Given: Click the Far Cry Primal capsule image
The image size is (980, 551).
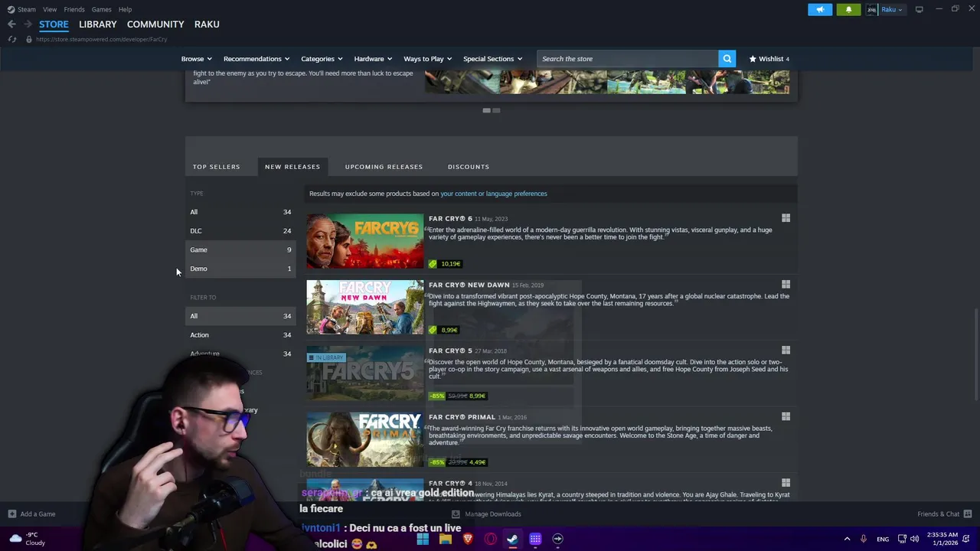Looking at the screenshot, I should point(364,439).
